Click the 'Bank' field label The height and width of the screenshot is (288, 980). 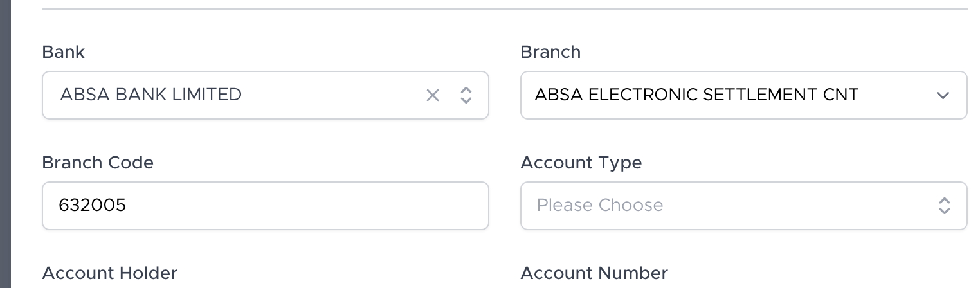63,52
